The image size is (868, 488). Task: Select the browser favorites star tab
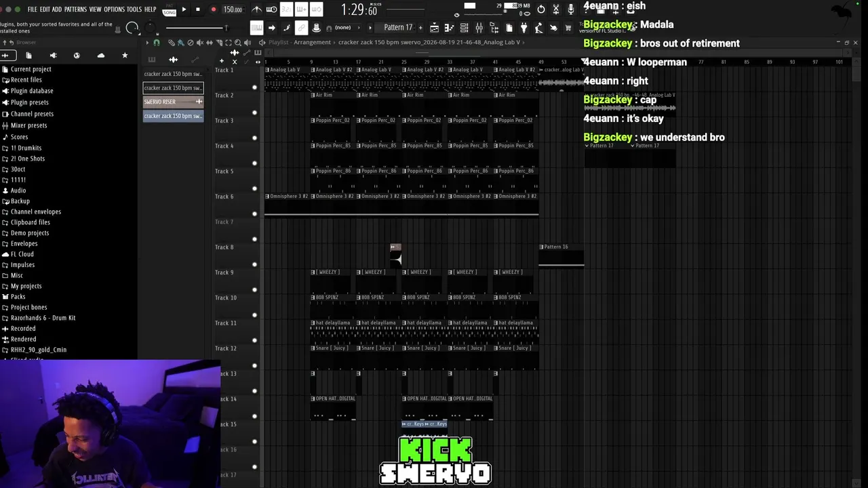point(125,56)
